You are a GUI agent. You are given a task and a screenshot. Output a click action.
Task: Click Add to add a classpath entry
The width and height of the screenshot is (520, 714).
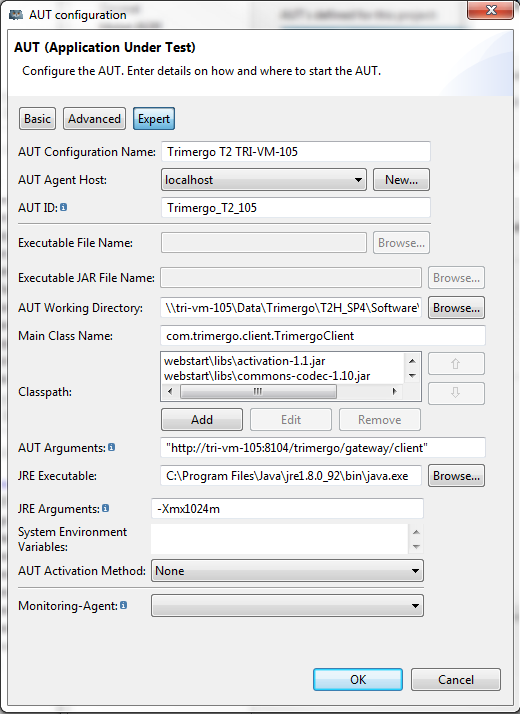point(202,419)
